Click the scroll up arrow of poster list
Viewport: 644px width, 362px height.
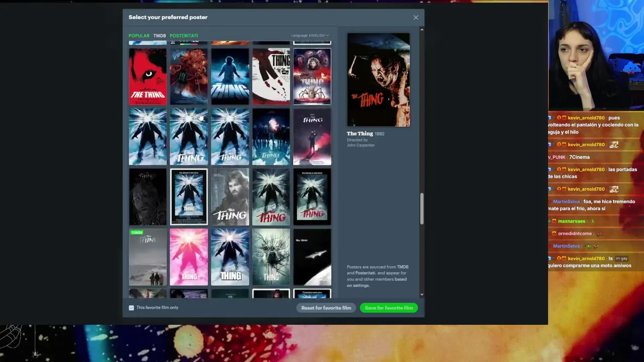[x=422, y=30]
